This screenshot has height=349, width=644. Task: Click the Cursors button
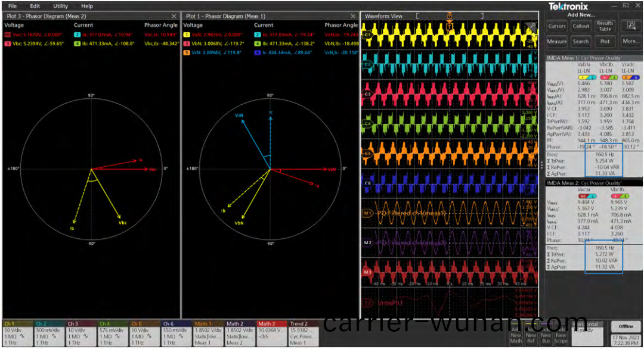pyautogui.click(x=557, y=26)
